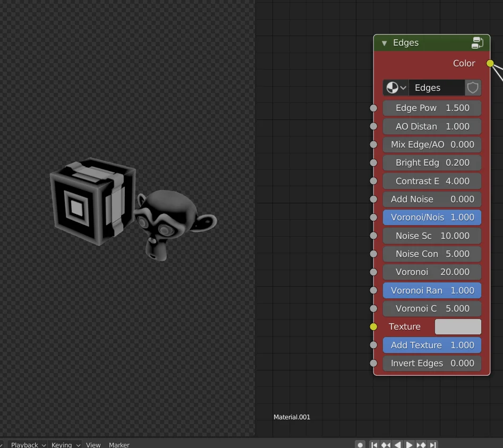Play the animation forward
The width and height of the screenshot is (503, 448).
410,445
